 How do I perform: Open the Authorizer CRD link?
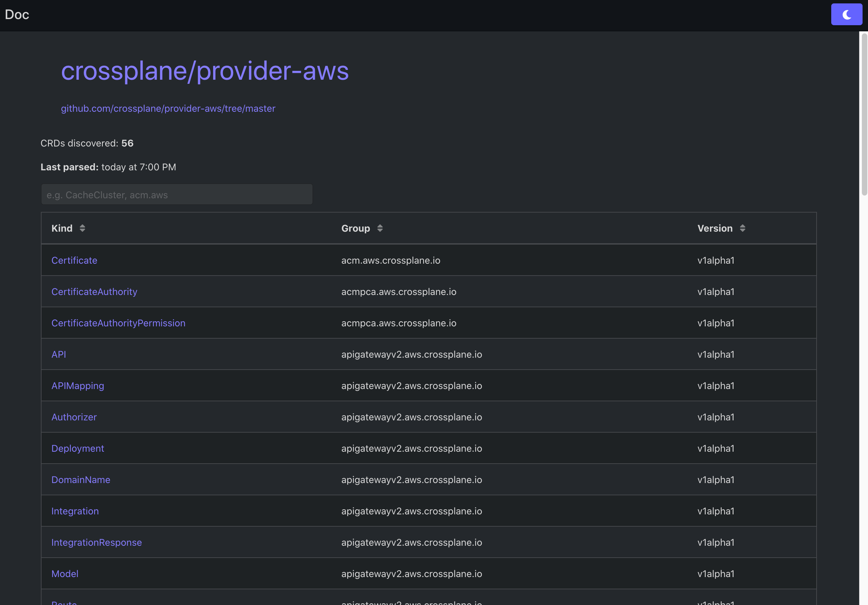[x=74, y=417]
